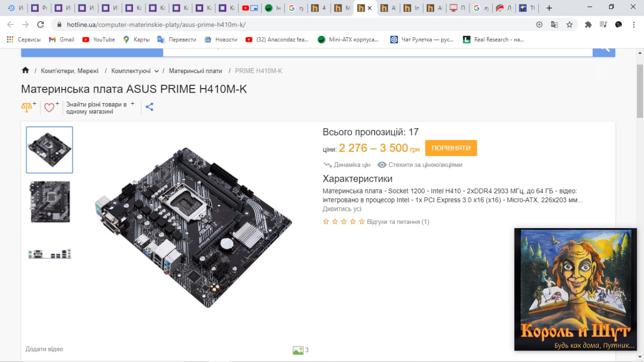
Task: Click Знайти різні товари в одному магазині
Action: pos(97,108)
